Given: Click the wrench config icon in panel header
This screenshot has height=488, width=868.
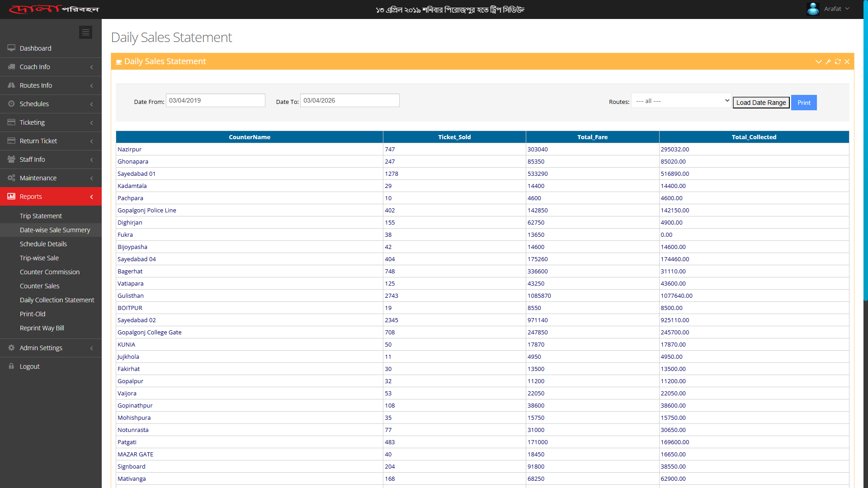Looking at the screenshot, I should coord(828,61).
